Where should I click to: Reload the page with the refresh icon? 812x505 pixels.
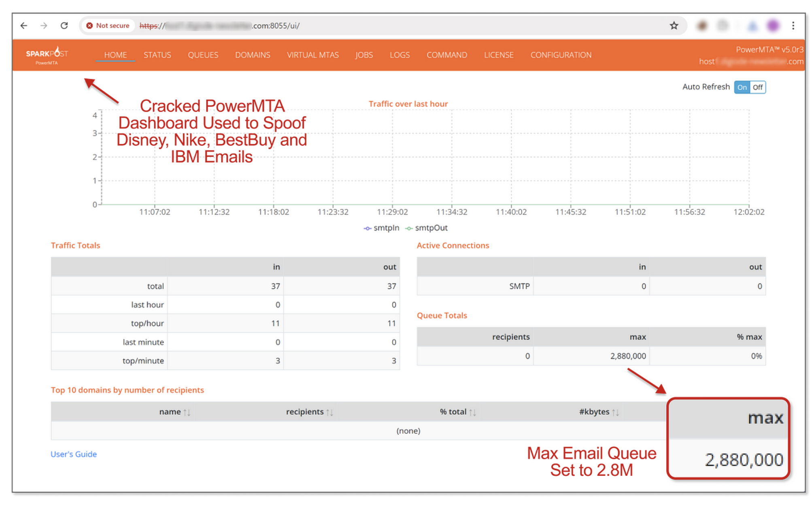click(64, 25)
